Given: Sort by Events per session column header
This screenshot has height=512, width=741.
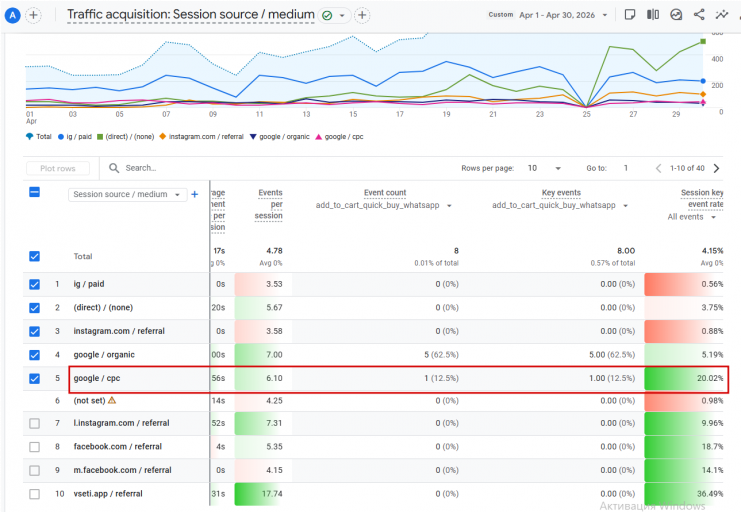Looking at the screenshot, I should coord(269,204).
